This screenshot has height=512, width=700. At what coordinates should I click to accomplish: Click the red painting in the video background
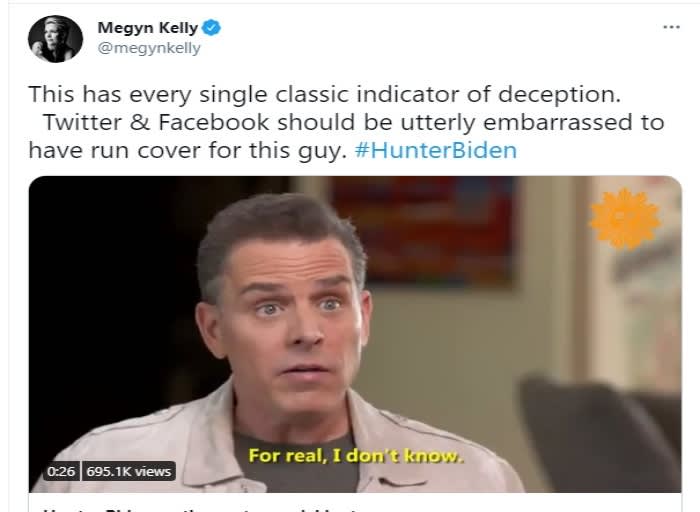click(424, 230)
